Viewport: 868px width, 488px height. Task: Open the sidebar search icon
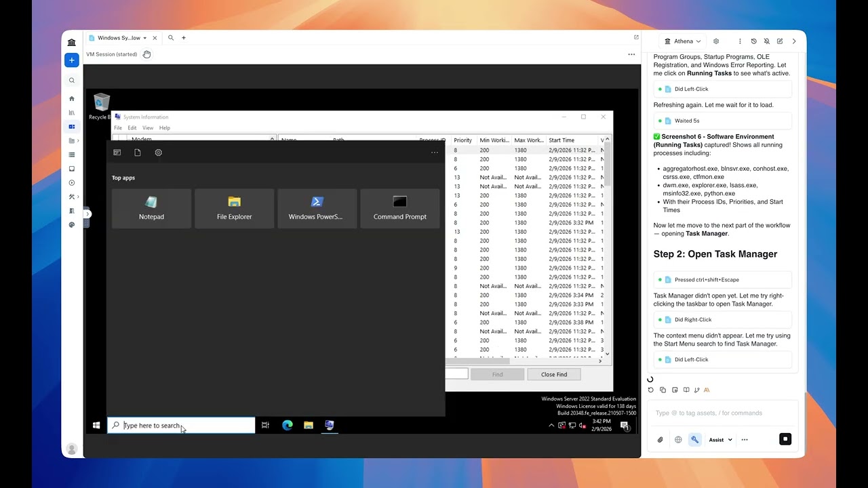pos(72,80)
